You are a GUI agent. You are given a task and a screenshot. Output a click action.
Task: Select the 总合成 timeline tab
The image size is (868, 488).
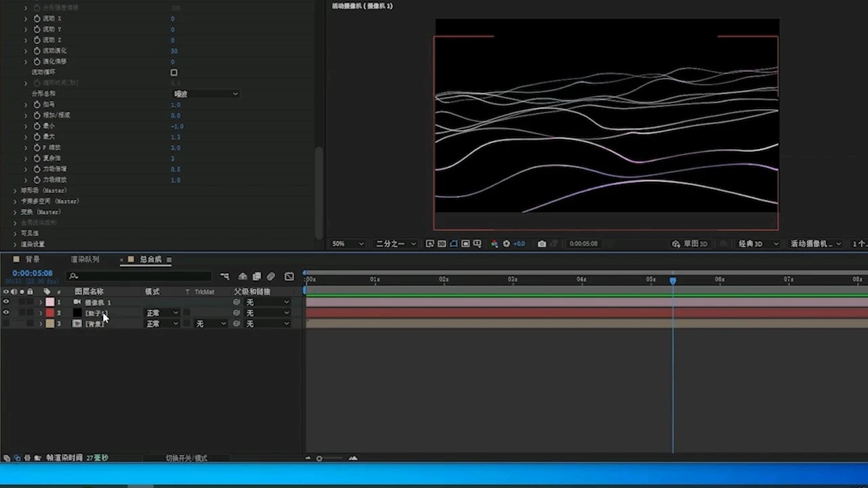pos(151,260)
